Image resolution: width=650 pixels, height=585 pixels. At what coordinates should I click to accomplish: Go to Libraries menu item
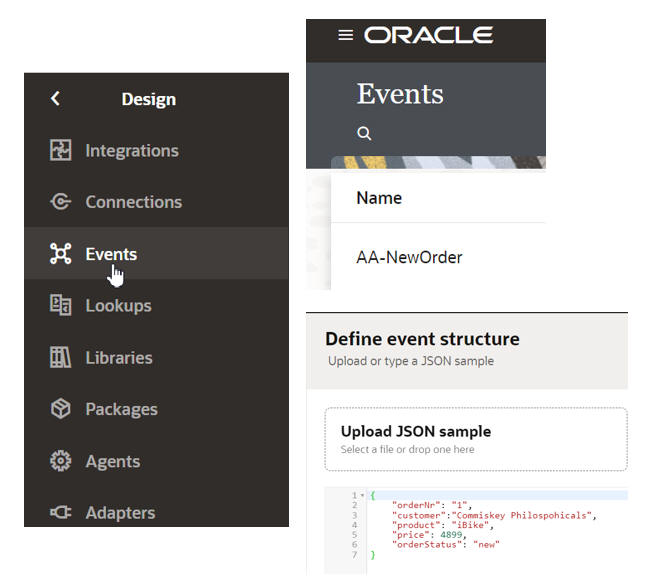pyautogui.click(x=119, y=358)
